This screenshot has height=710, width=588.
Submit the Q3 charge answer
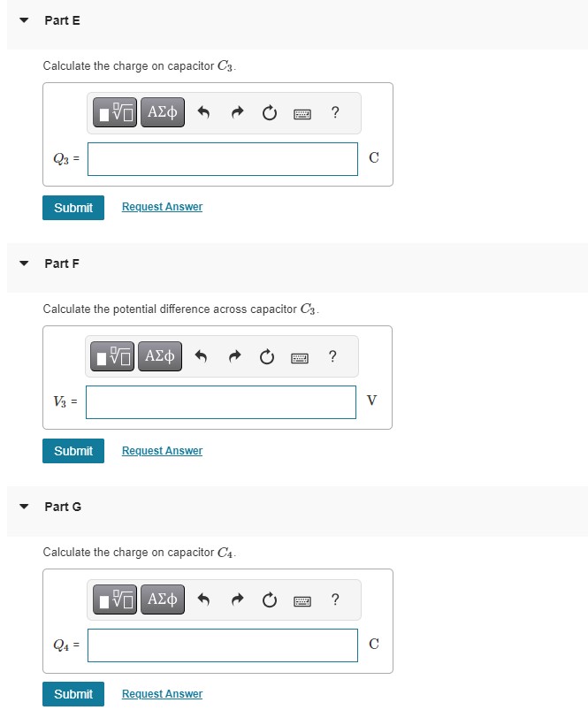coord(73,208)
